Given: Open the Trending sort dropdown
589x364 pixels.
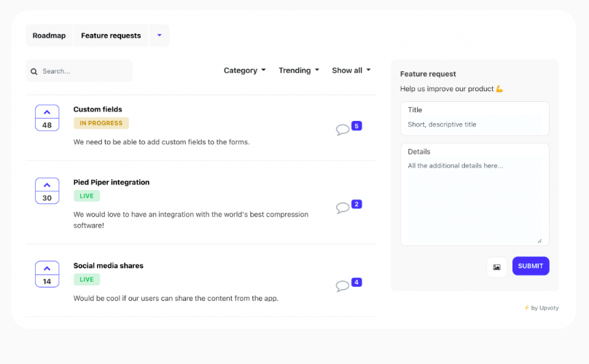Looking at the screenshot, I should point(299,71).
